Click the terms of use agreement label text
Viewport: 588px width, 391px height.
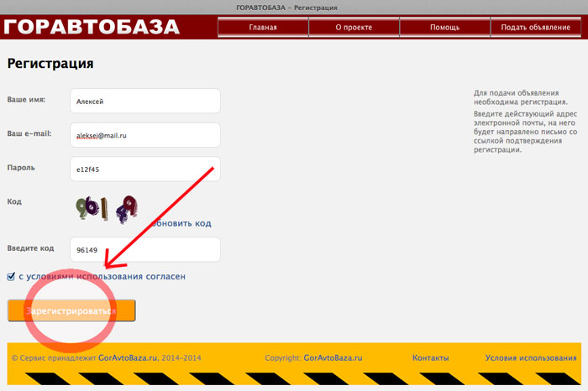(x=102, y=276)
